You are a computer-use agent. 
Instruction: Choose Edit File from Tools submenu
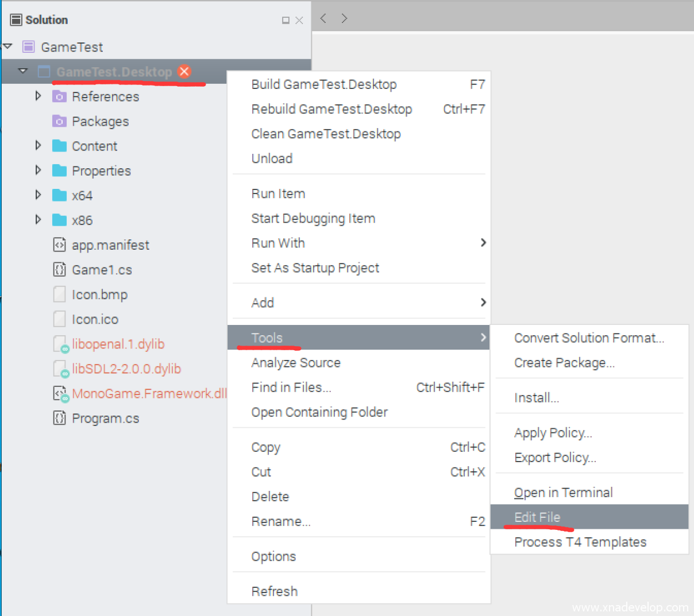(537, 517)
